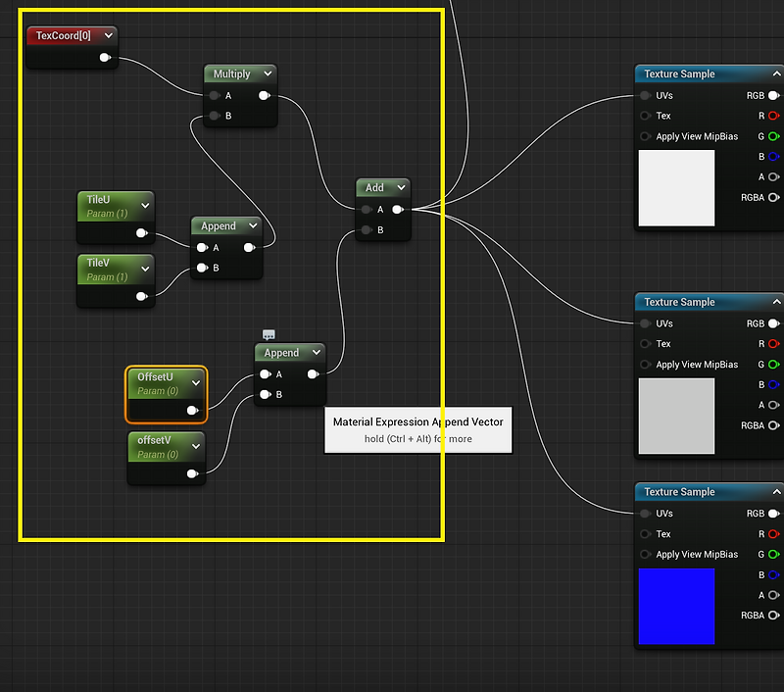Collapse the top Texture Sample node
Screen dimensions: 784x692
click(x=777, y=74)
